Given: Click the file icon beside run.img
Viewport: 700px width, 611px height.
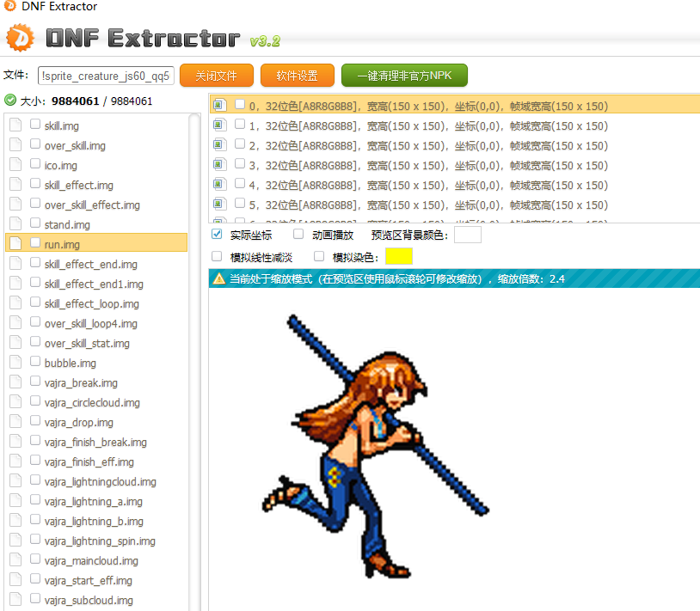Looking at the screenshot, I should (x=15, y=243).
